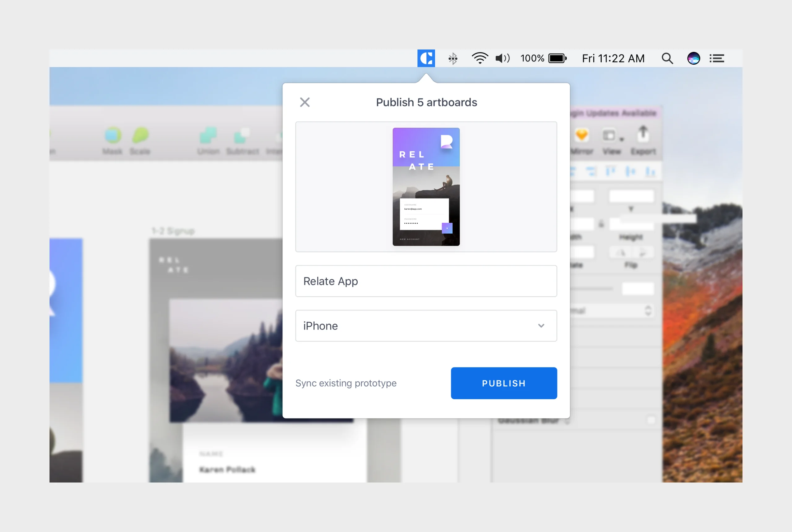This screenshot has height=532, width=792.
Task: Launch Siri from menu bar
Action: point(693,58)
